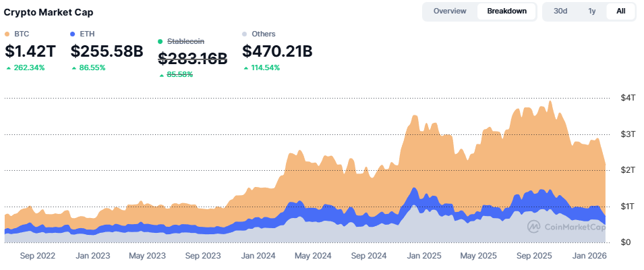Click the Crypto Market Cap title
644x270 pixels.
tap(49, 12)
